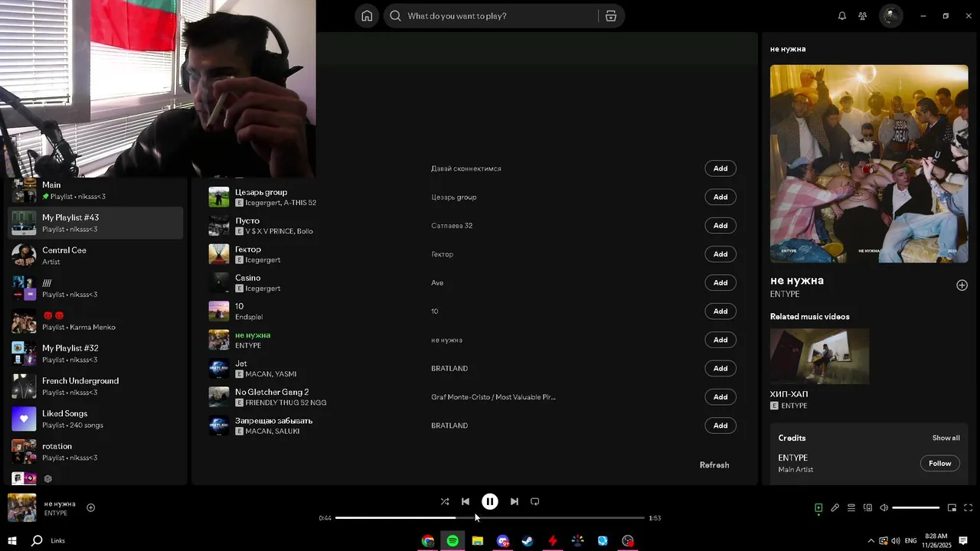980x551 pixels.
Task: Add 'не нужна' to Liked Songs in player bar
Action: coord(90,508)
